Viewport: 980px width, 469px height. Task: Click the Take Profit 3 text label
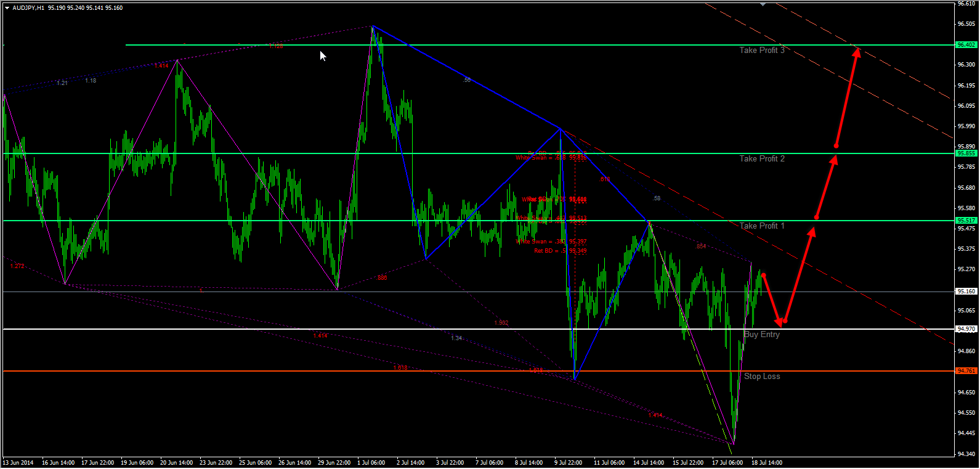pyautogui.click(x=762, y=51)
